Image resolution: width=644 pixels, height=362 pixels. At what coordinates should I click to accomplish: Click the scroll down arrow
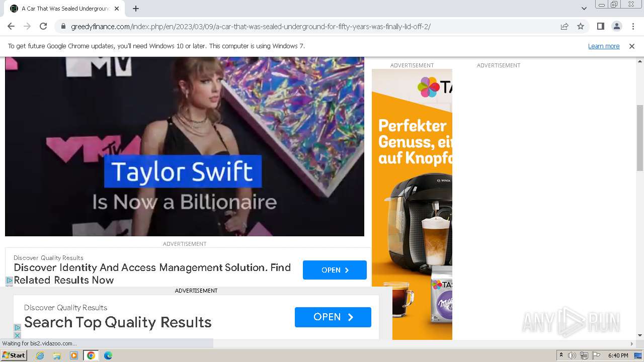point(640,335)
